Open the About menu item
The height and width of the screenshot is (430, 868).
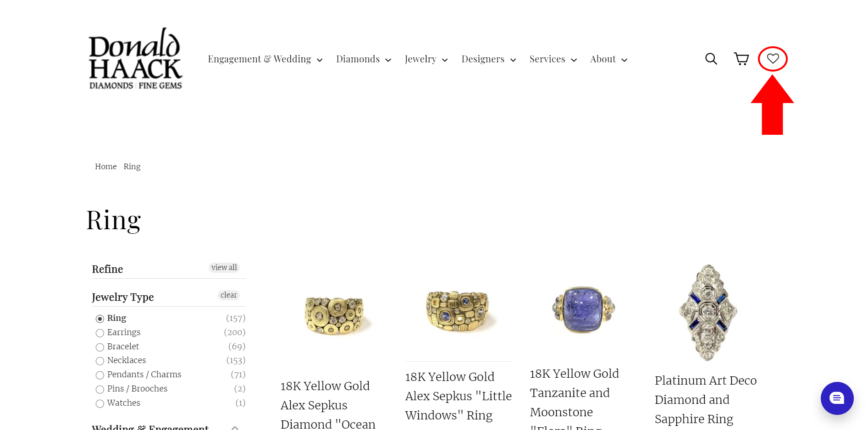[608, 59]
